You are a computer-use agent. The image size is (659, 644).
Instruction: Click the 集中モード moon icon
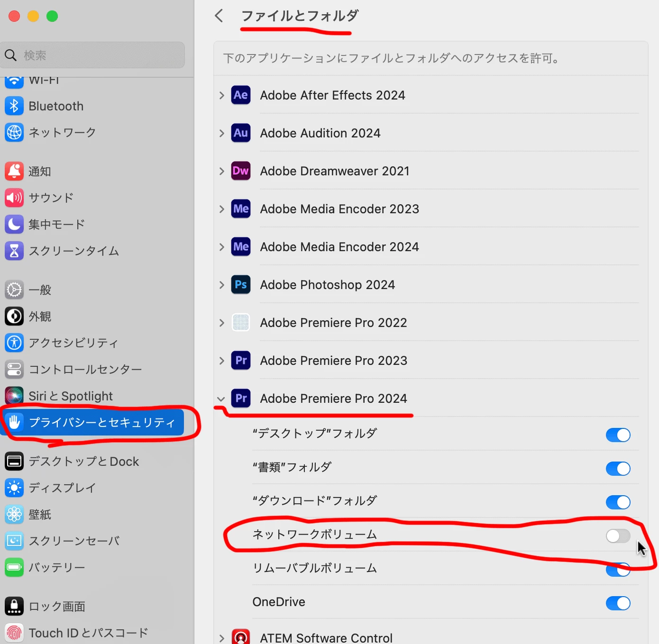(x=14, y=224)
